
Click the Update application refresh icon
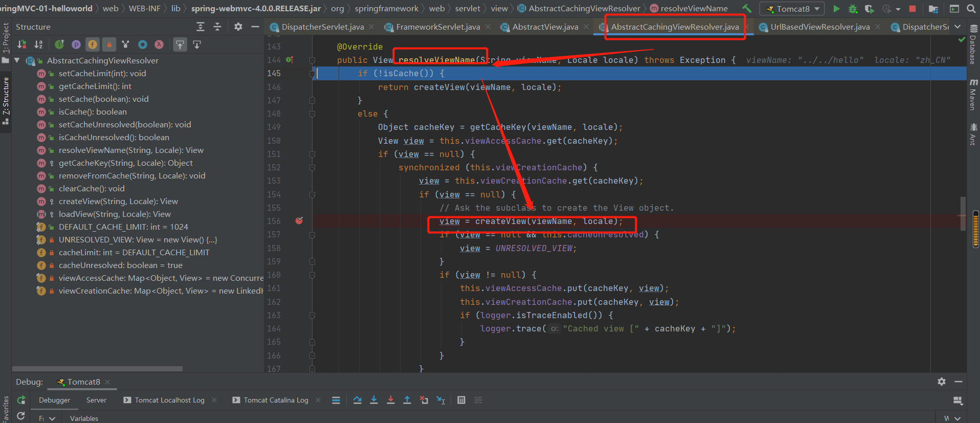tap(21, 416)
